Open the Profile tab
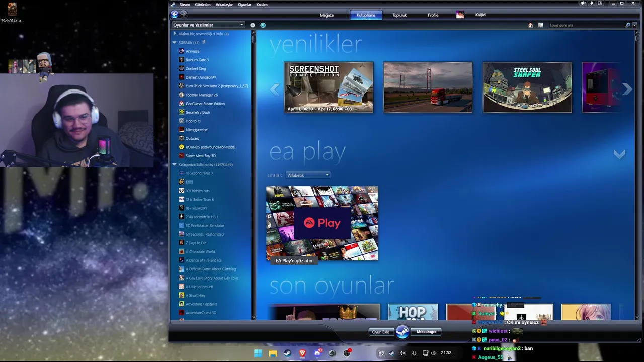The height and width of the screenshot is (362, 644). click(x=433, y=15)
